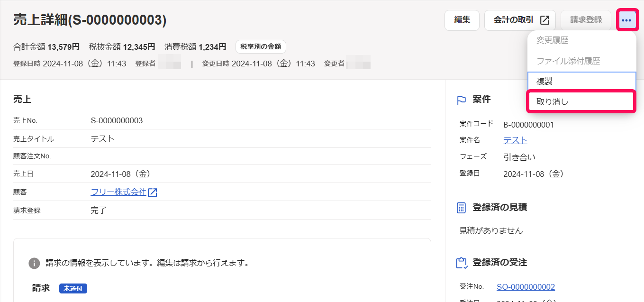Open 会計の取引 button
This screenshot has height=302, width=644.
(520, 20)
